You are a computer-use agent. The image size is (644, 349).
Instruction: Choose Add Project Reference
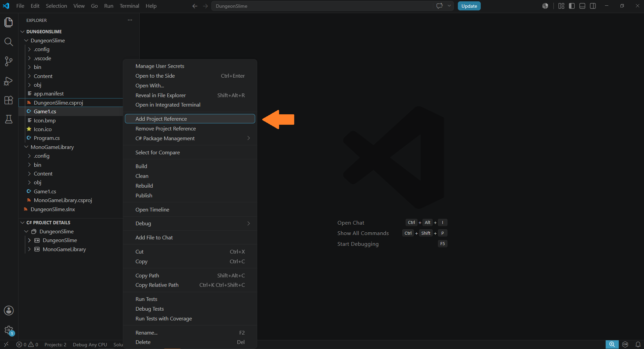(190, 119)
